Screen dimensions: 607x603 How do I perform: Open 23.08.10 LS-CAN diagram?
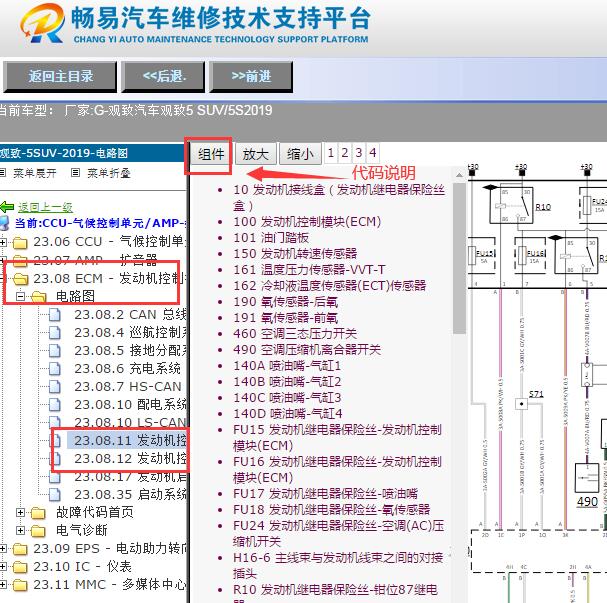coord(130,423)
